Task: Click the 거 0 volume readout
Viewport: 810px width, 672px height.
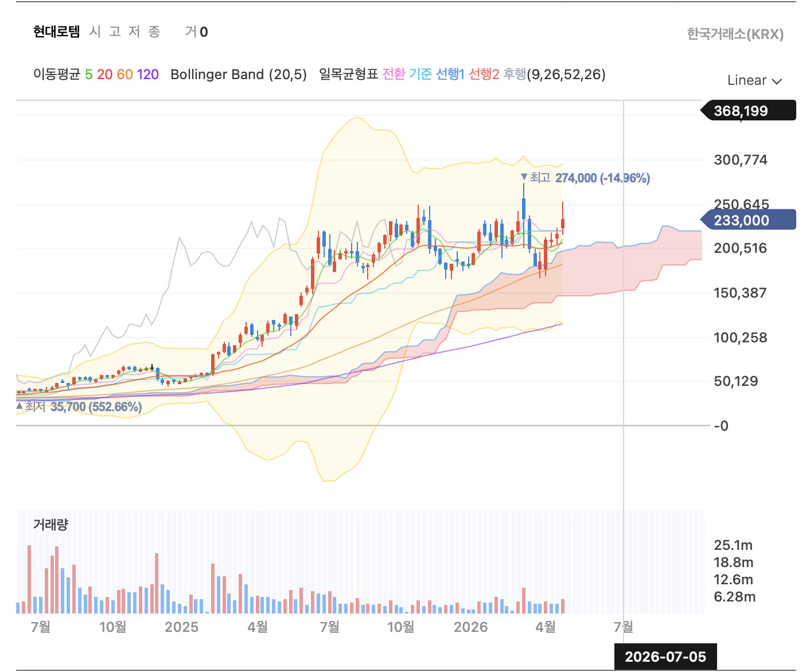Action: click(x=197, y=32)
